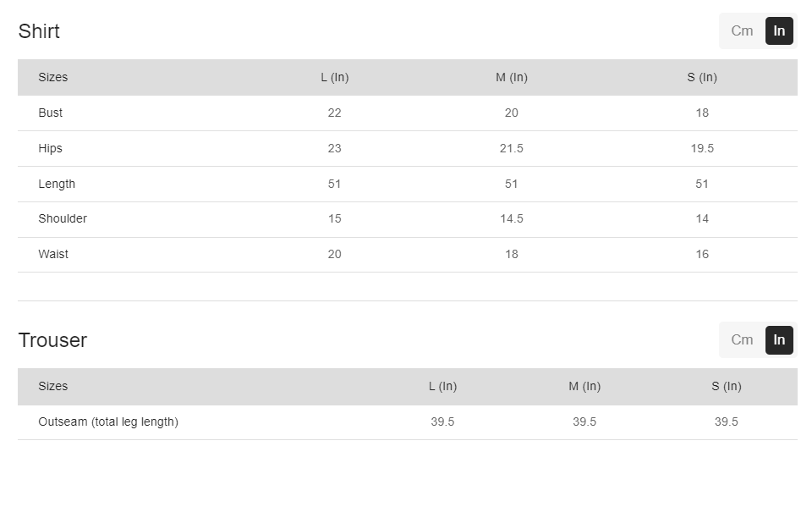Click the Bust row label
This screenshot has height=518, width=812.
pyautogui.click(x=50, y=113)
